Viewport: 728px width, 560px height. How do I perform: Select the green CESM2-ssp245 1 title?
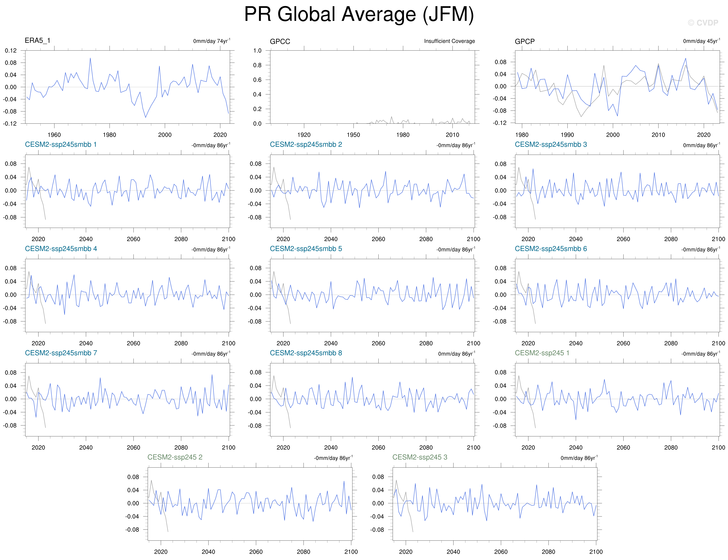click(x=542, y=353)
